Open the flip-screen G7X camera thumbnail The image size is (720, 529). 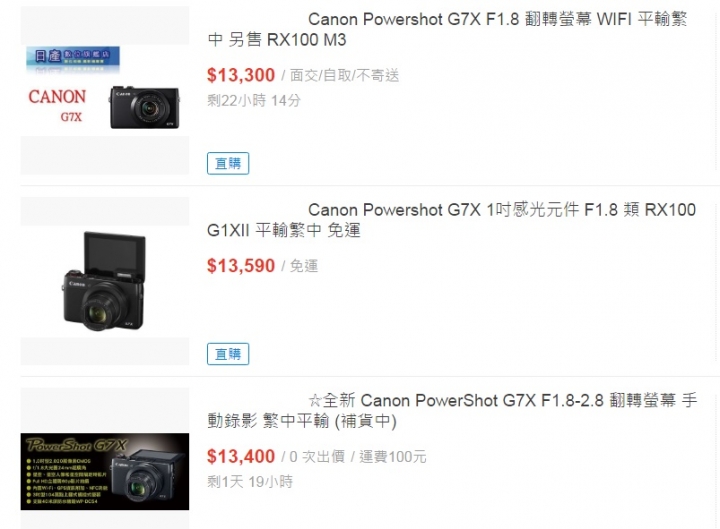(x=105, y=281)
